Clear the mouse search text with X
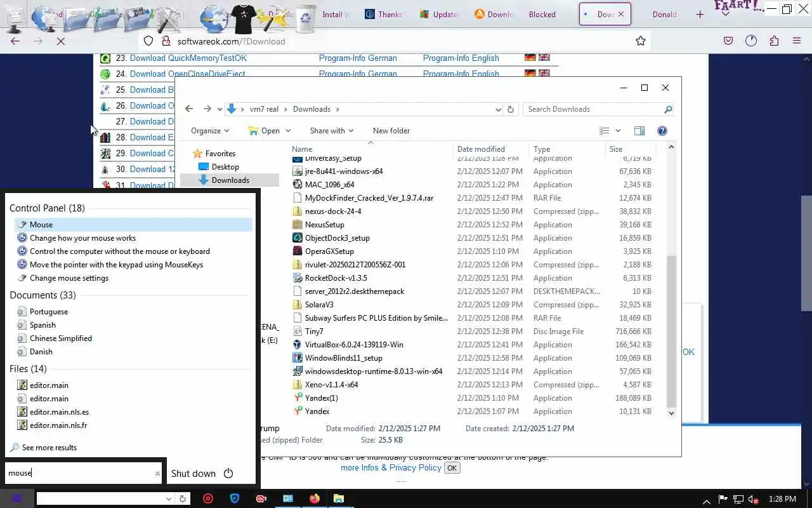The width and height of the screenshot is (812, 508). tap(157, 473)
